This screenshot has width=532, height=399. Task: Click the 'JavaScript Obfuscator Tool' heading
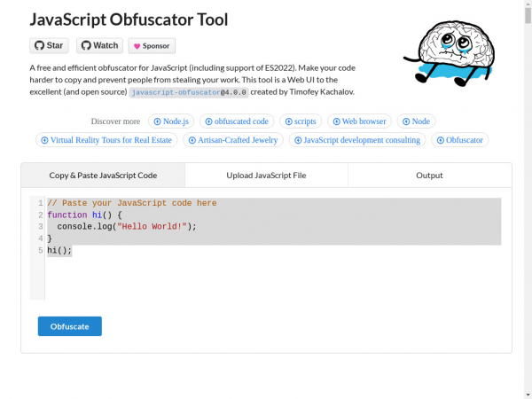click(x=129, y=20)
